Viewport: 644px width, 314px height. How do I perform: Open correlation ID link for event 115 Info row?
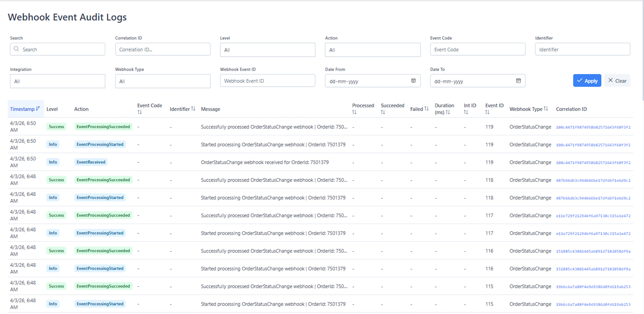tap(593, 304)
